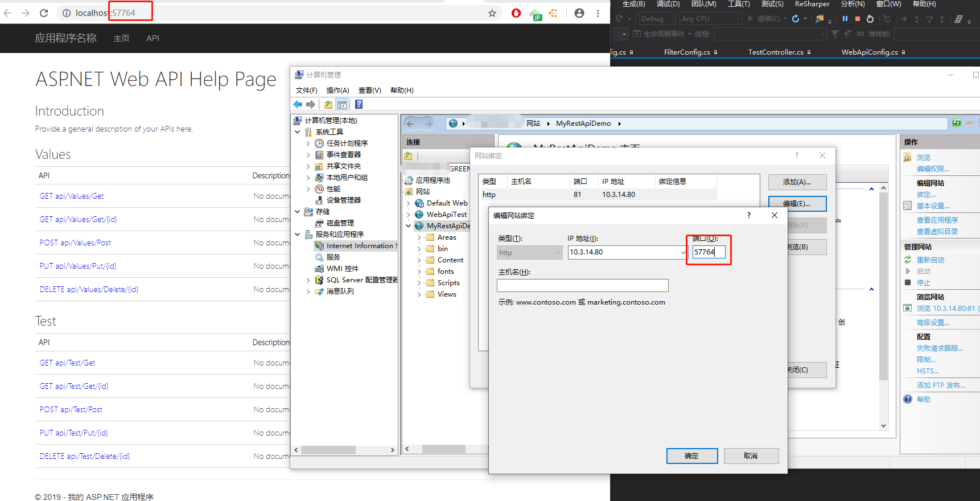Click Browse 10.3.14.80:81 link

[x=947, y=309]
